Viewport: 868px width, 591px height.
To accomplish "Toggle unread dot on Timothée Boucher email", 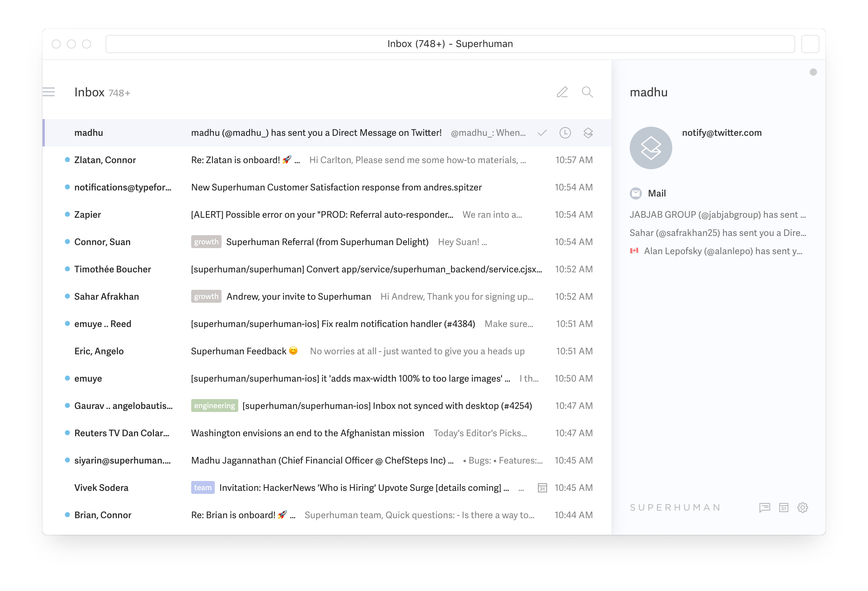I will pyautogui.click(x=67, y=269).
